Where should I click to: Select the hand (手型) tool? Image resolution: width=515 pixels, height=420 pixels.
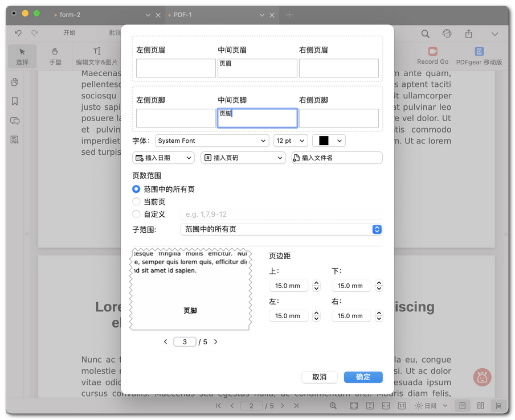[55, 56]
